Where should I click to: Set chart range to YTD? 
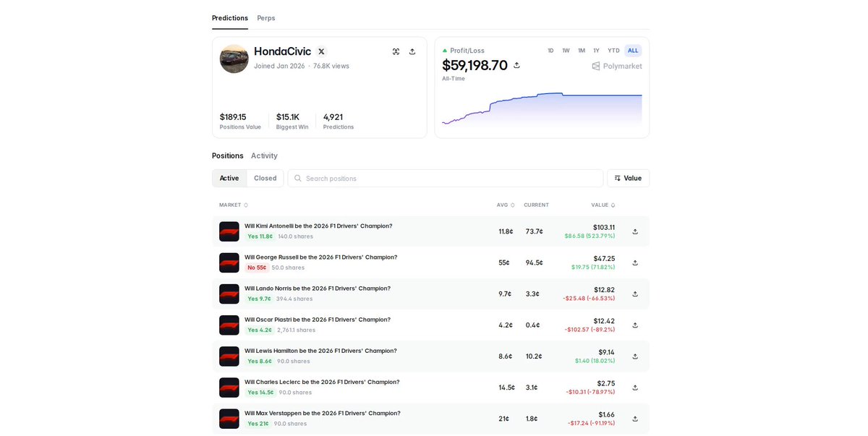click(x=613, y=51)
